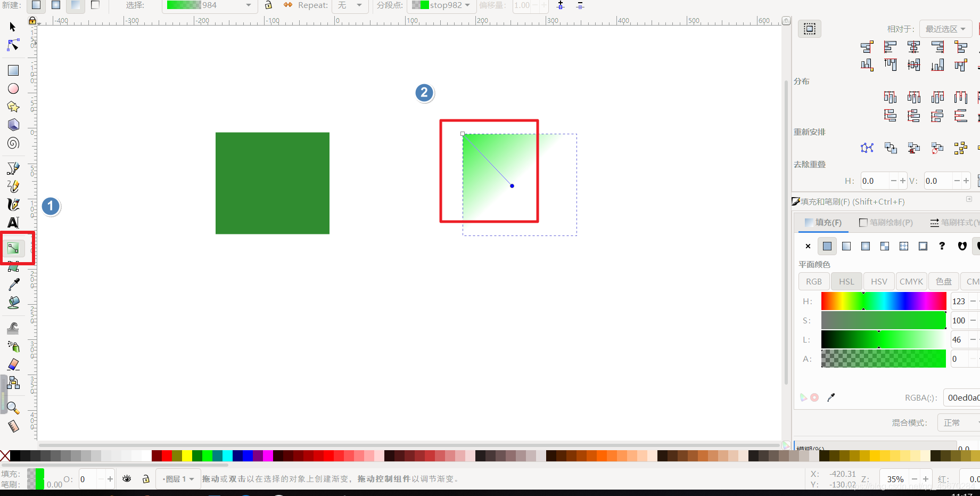Toggle the layer visibility eye
980x496 pixels.
tap(127, 478)
